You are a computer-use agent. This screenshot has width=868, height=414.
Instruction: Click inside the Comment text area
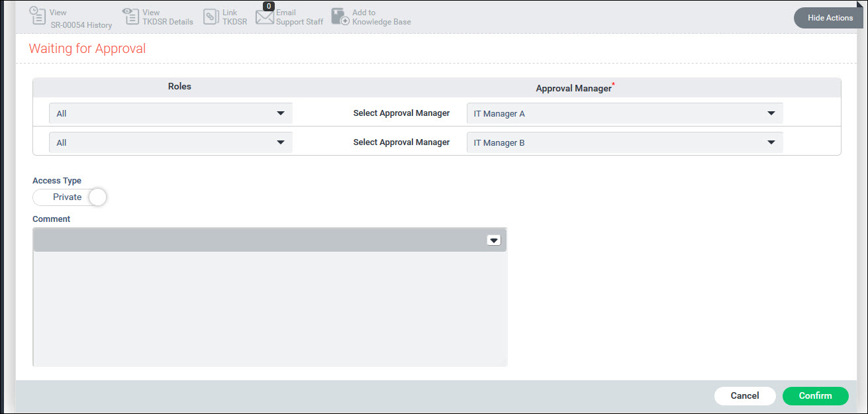[269, 308]
